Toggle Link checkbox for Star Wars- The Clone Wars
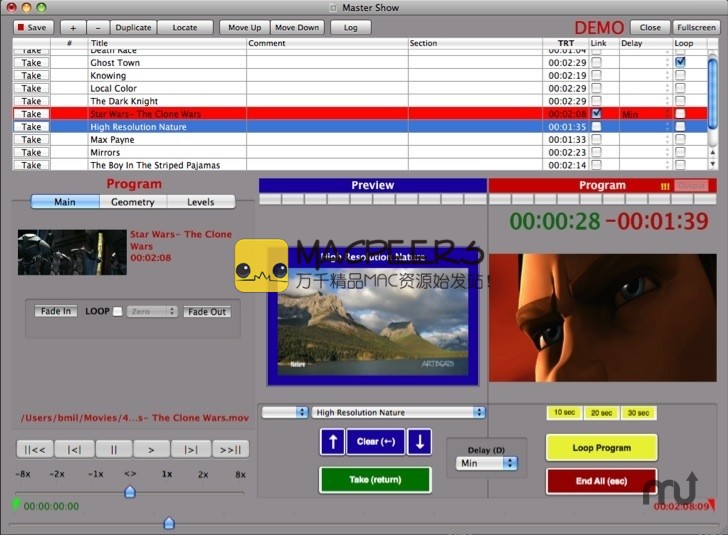The width and height of the screenshot is (728, 535). pos(597,113)
